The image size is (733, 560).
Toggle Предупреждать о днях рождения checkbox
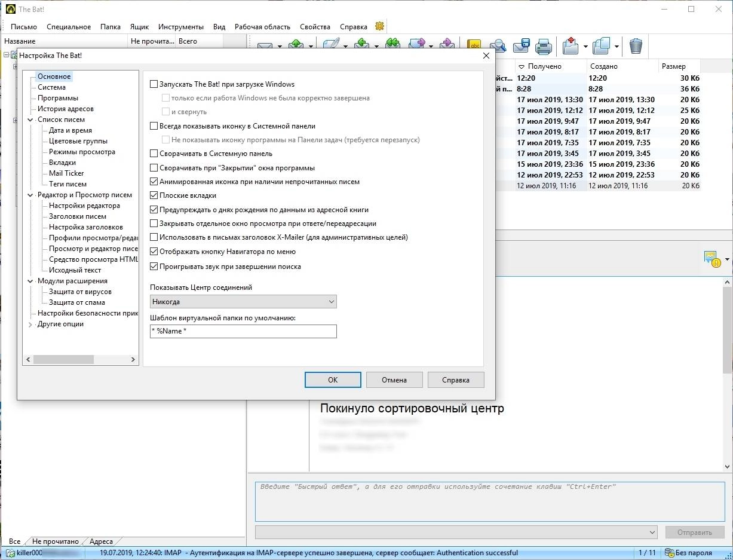point(154,210)
